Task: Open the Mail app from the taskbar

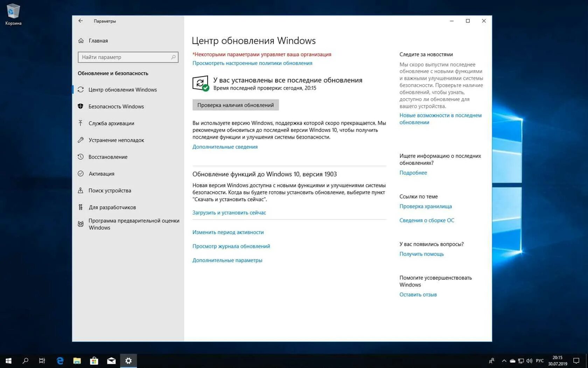Action: (111, 361)
